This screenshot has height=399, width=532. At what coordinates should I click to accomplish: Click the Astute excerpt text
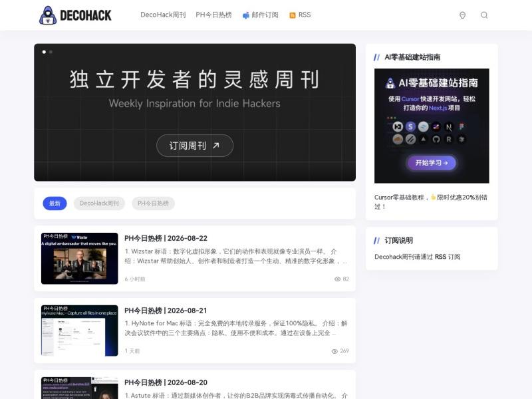coord(236,395)
